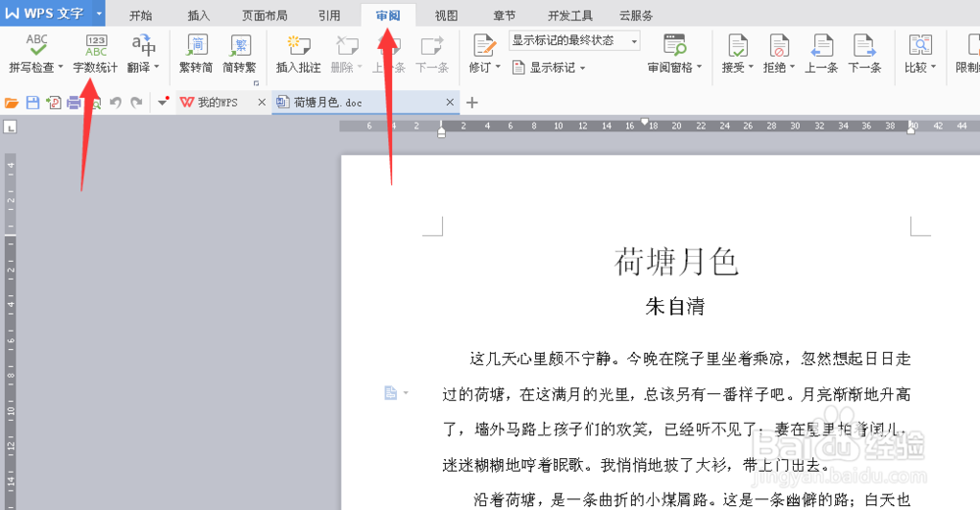Switch to the 章节 (Section) tab

click(x=504, y=16)
